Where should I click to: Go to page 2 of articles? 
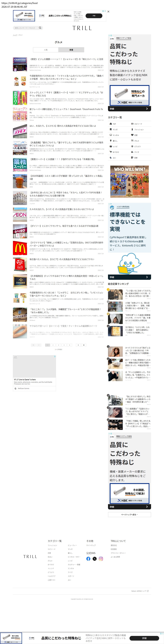[x=53, y=345]
